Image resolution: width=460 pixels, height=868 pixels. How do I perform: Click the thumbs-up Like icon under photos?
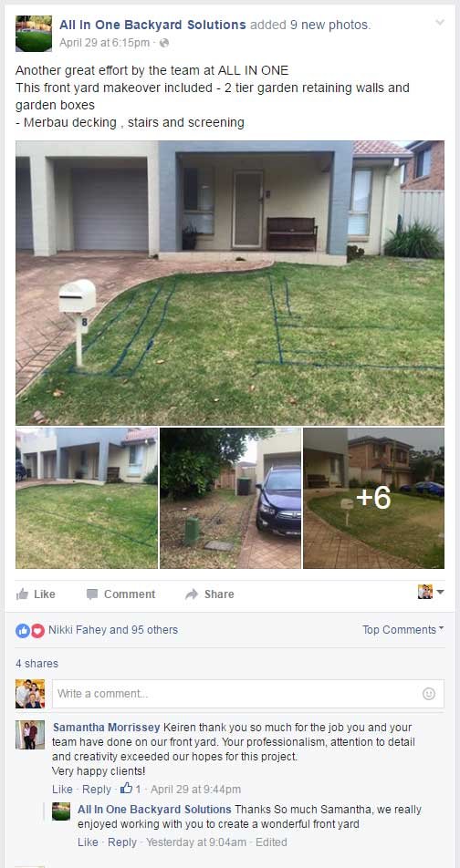click(22, 594)
